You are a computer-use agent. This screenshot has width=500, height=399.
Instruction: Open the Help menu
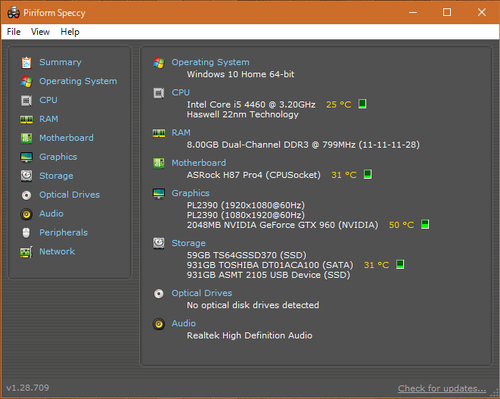click(x=70, y=32)
